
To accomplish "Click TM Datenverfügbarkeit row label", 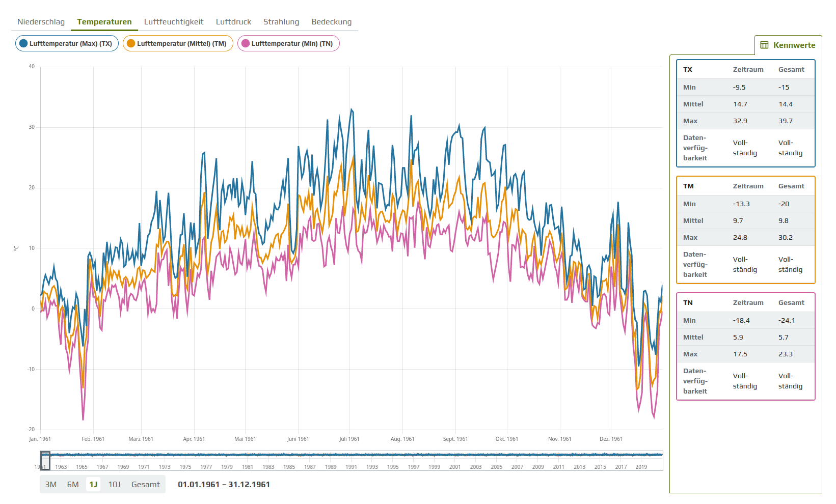I will point(695,264).
